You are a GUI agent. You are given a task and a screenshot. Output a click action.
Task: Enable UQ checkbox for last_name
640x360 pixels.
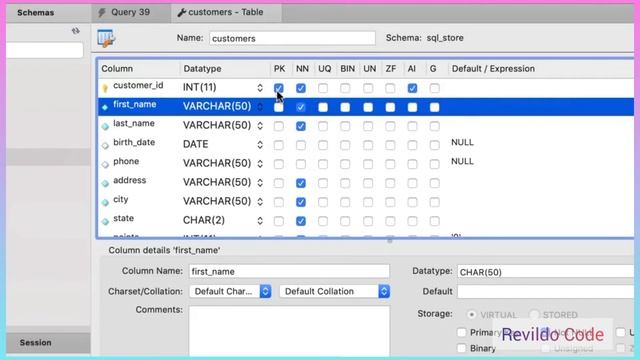point(323,126)
